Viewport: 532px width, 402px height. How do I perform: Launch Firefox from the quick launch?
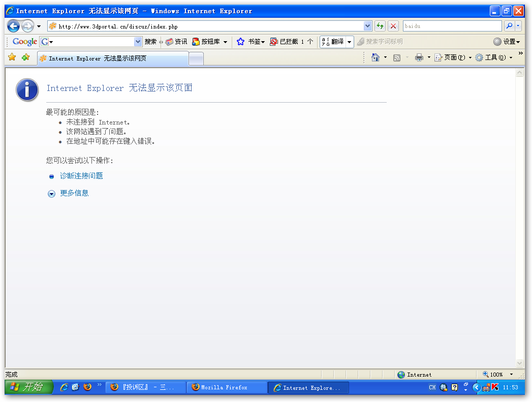click(87, 387)
